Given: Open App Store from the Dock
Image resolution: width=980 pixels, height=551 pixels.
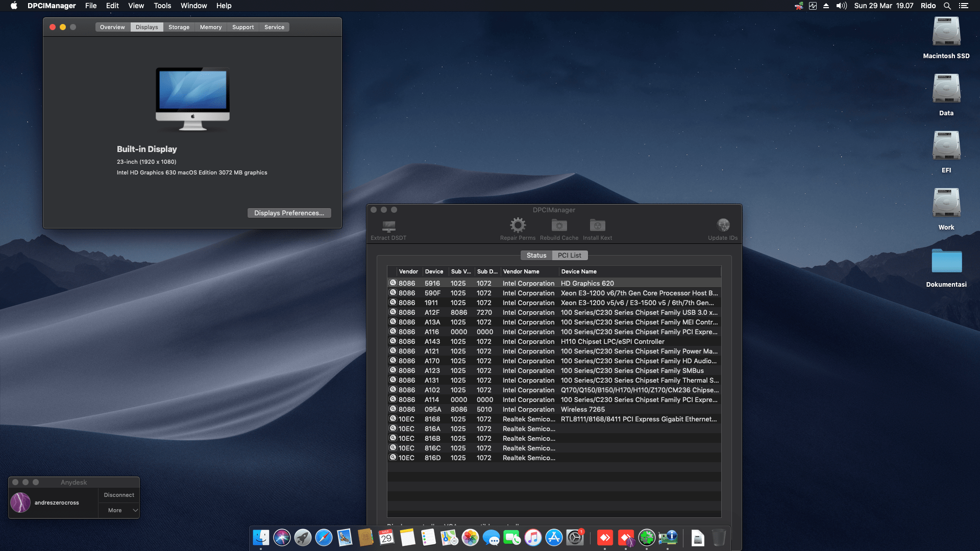Looking at the screenshot, I should click(x=554, y=537).
